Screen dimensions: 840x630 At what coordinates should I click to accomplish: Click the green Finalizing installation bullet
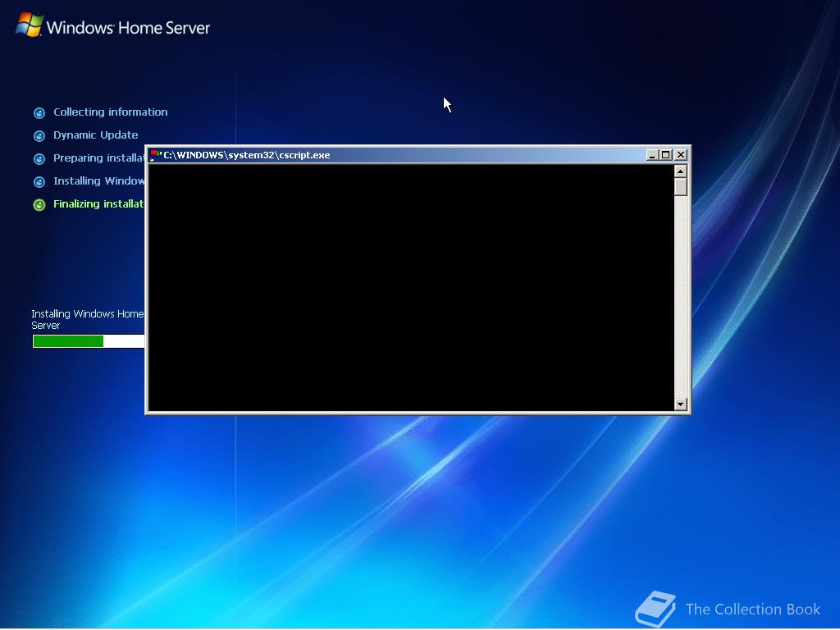point(39,205)
